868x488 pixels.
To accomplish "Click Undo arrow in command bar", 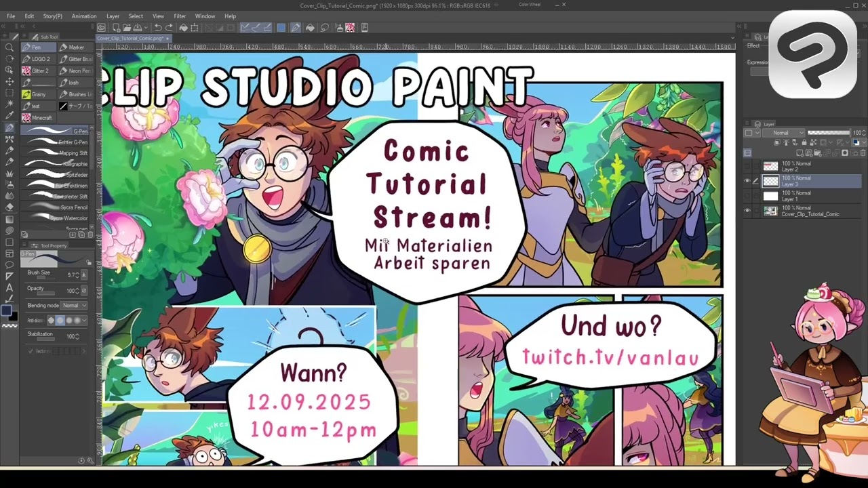I will click(x=157, y=28).
